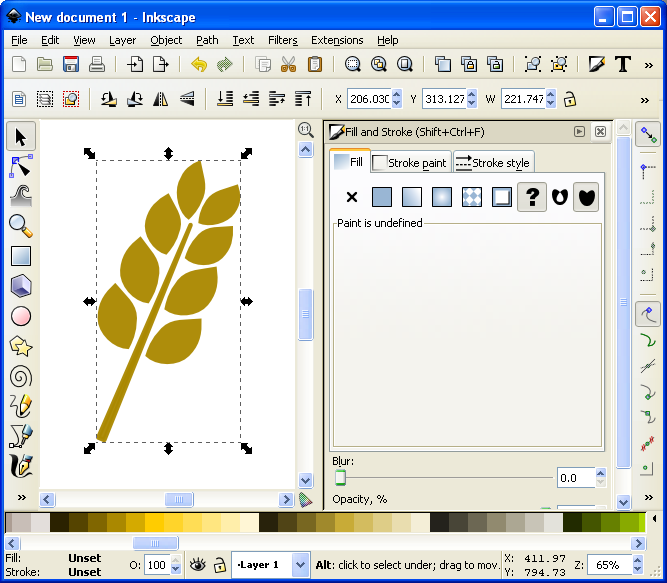Expand the toolbox overflow chevron at bottom left

[x=21, y=497]
